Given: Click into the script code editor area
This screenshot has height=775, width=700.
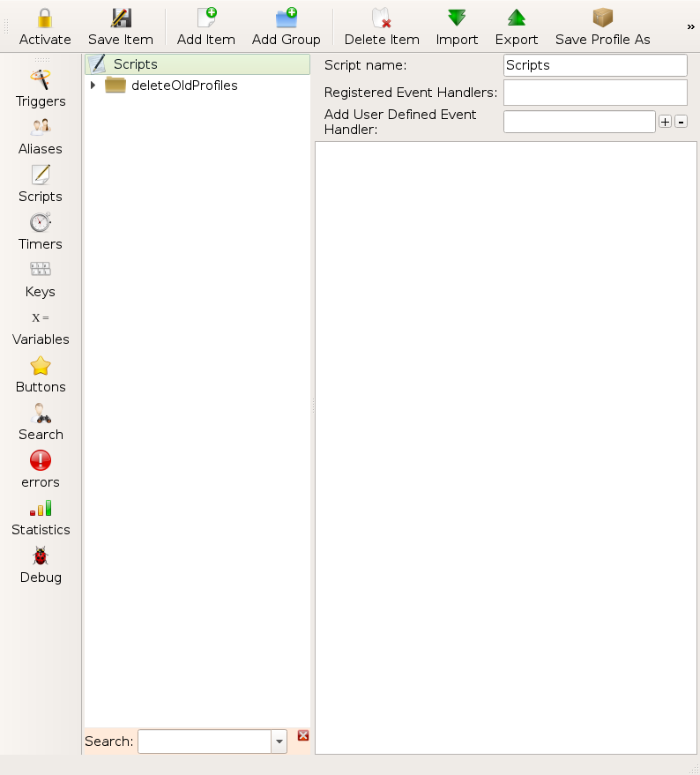Looking at the screenshot, I should pos(506,448).
